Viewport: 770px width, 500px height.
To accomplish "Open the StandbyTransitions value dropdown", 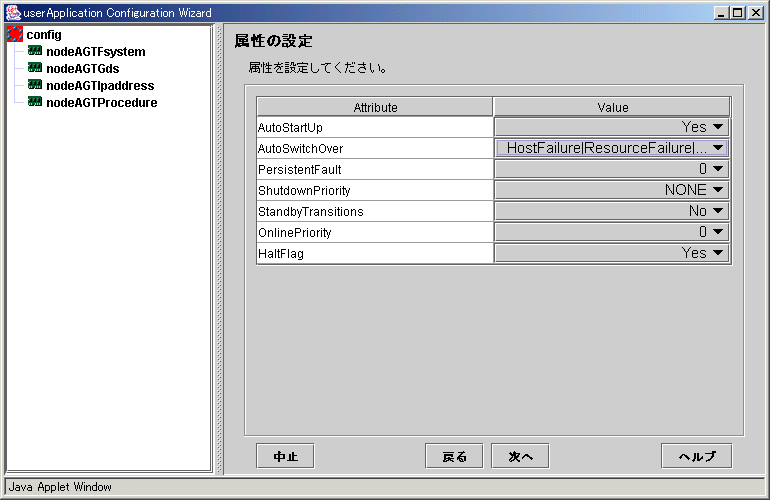I will (611, 211).
